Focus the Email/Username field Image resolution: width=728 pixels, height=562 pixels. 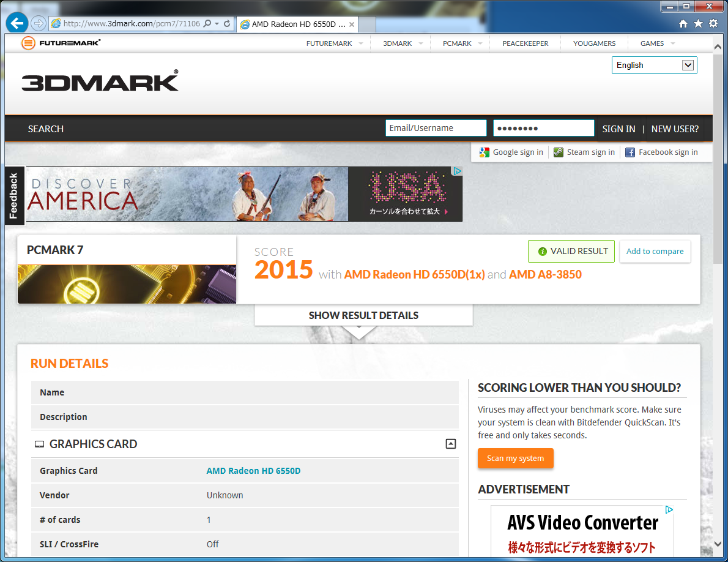[436, 128]
